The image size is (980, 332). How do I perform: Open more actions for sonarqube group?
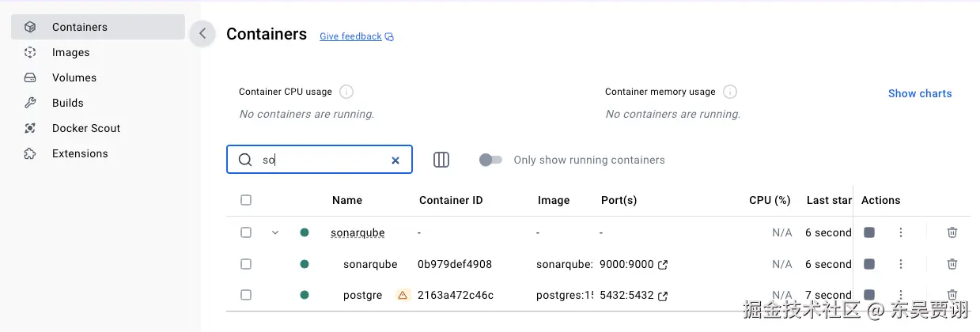coord(901,232)
